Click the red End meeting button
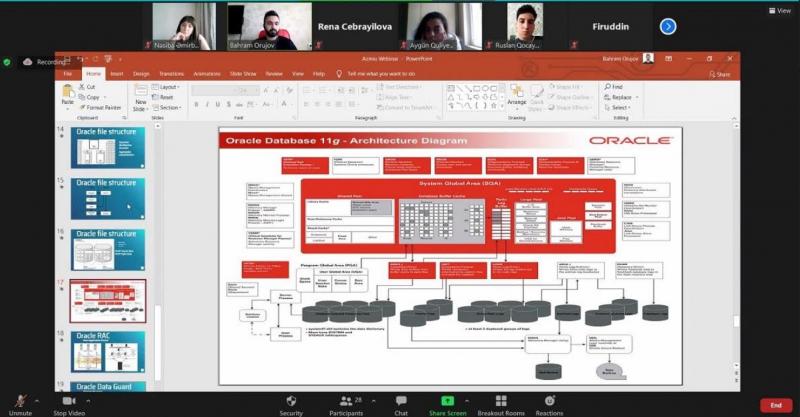The image size is (800, 417). [776, 405]
